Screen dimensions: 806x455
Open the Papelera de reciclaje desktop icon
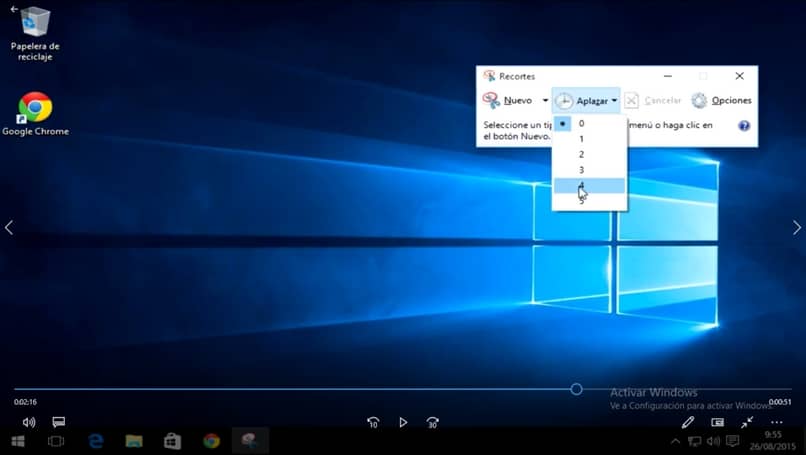(x=35, y=34)
